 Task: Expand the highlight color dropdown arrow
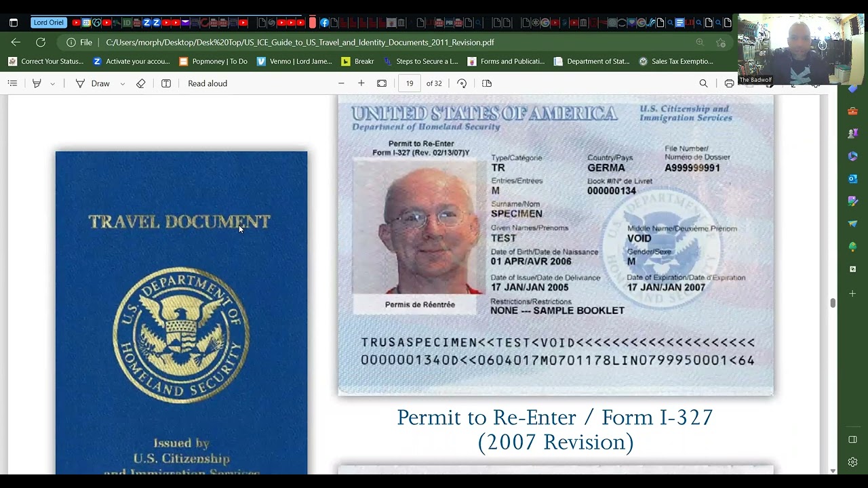pyautogui.click(x=52, y=83)
